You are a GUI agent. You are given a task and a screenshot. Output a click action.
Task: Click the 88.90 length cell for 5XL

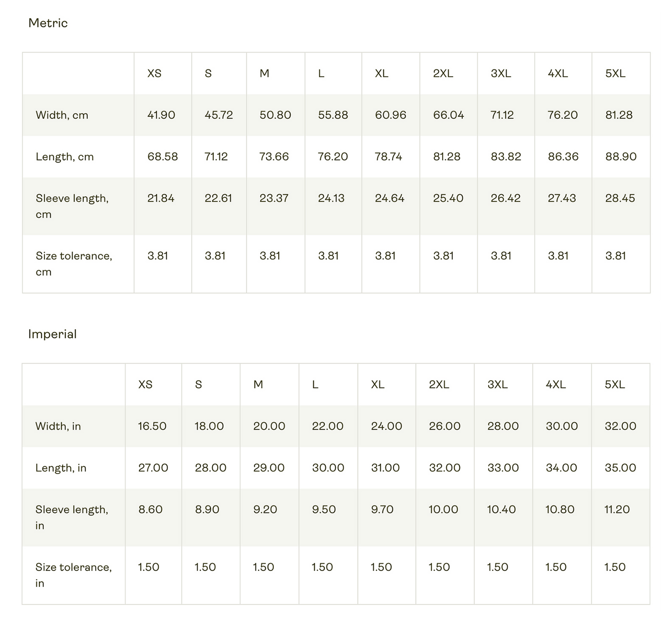pyautogui.click(x=621, y=157)
